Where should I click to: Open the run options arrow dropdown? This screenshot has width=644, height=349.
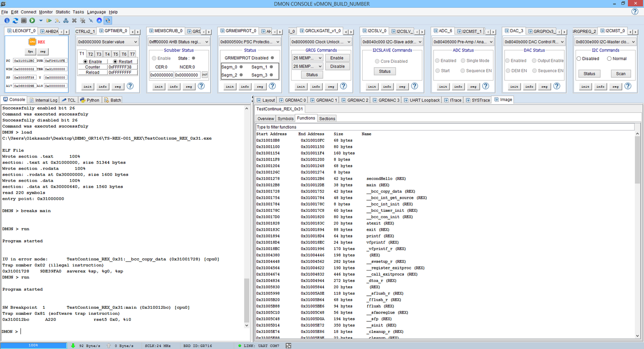tap(41, 21)
